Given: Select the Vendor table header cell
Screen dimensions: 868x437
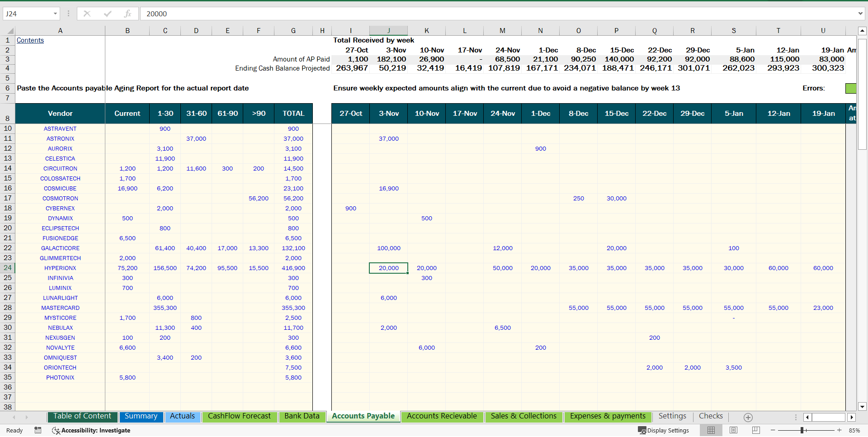Looking at the screenshot, I should tap(60, 114).
